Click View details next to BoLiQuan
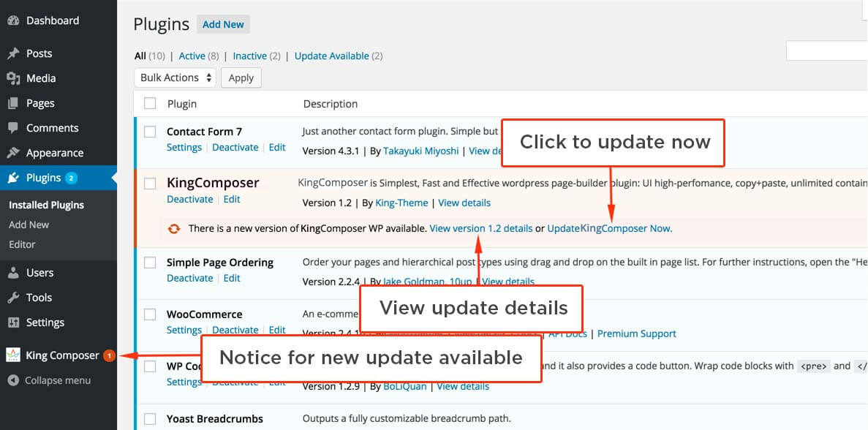The height and width of the screenshot is (430, 868). pyautogui.click(x=464, y=386)
